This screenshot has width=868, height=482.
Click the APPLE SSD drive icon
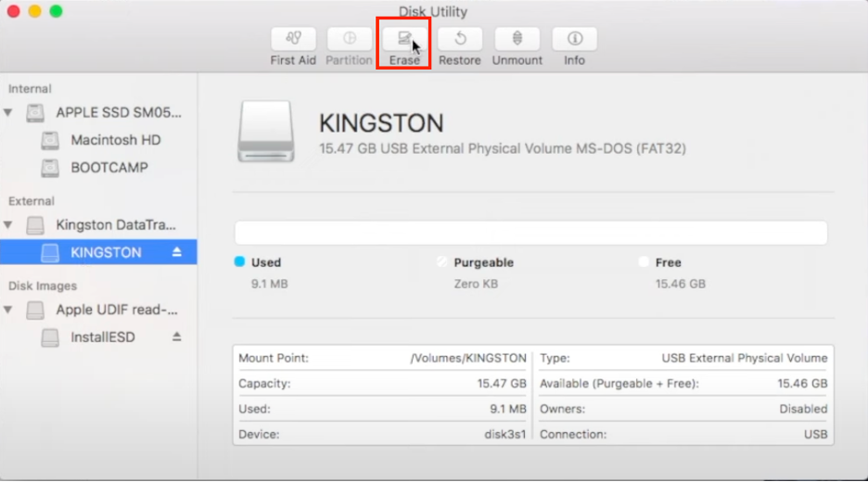click(35, 113)
